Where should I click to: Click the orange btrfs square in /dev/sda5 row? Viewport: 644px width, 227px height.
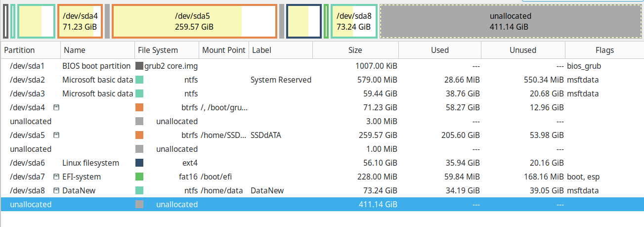click(139, 135)
